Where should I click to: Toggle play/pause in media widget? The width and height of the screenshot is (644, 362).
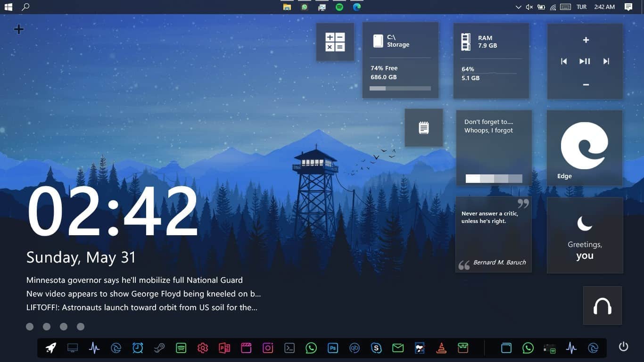pos(585,61)
